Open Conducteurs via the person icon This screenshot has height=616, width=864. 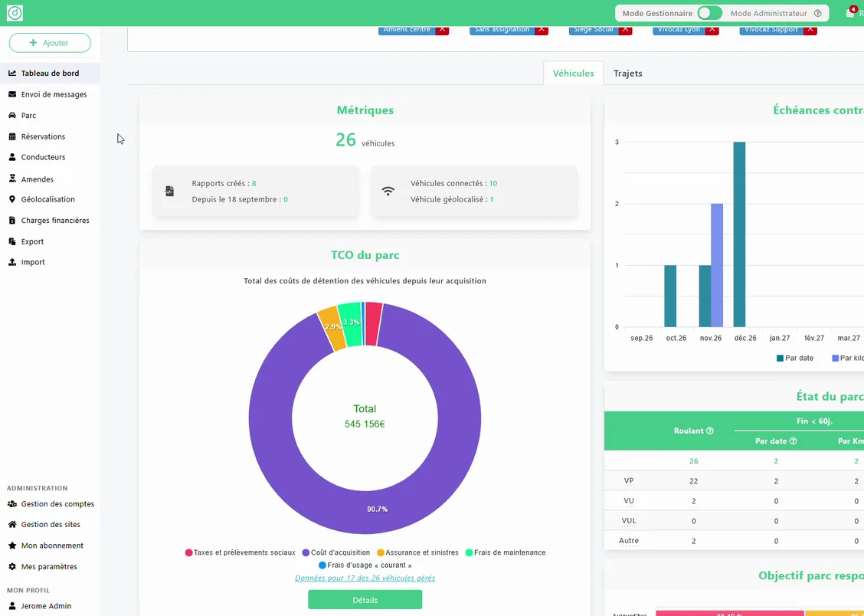[12, 157]
